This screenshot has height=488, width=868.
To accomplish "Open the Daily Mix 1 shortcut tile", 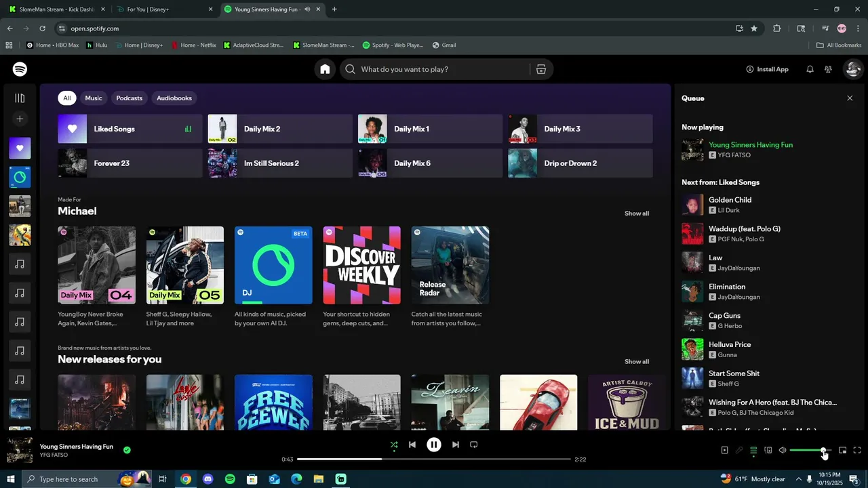I will (430, 129).
